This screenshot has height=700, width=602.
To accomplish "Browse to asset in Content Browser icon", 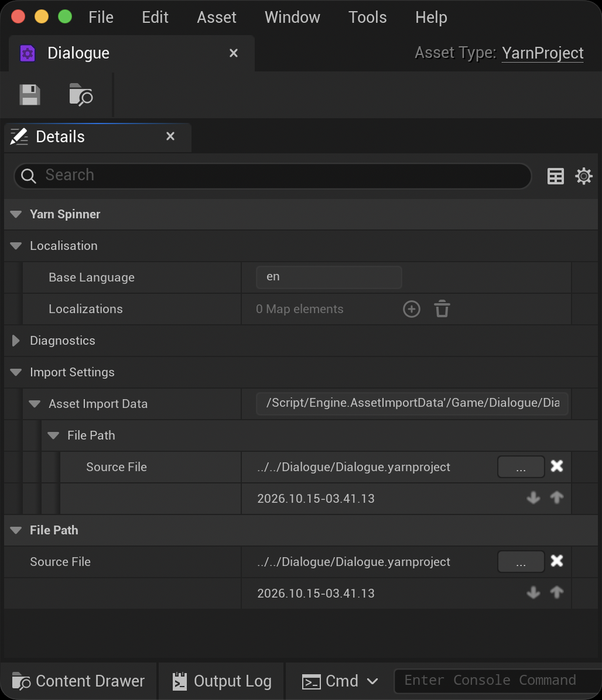I will click(81, 95).
